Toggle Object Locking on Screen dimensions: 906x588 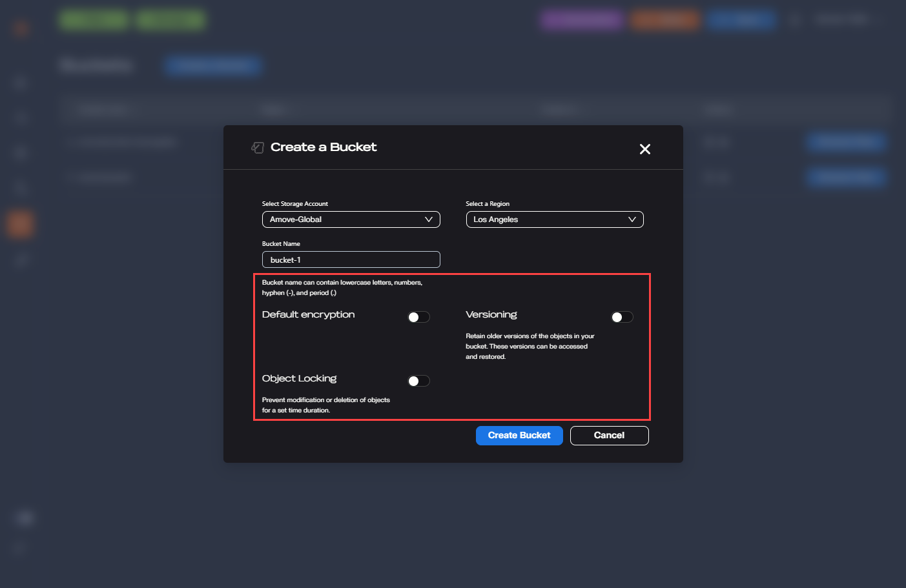[418, 381]
